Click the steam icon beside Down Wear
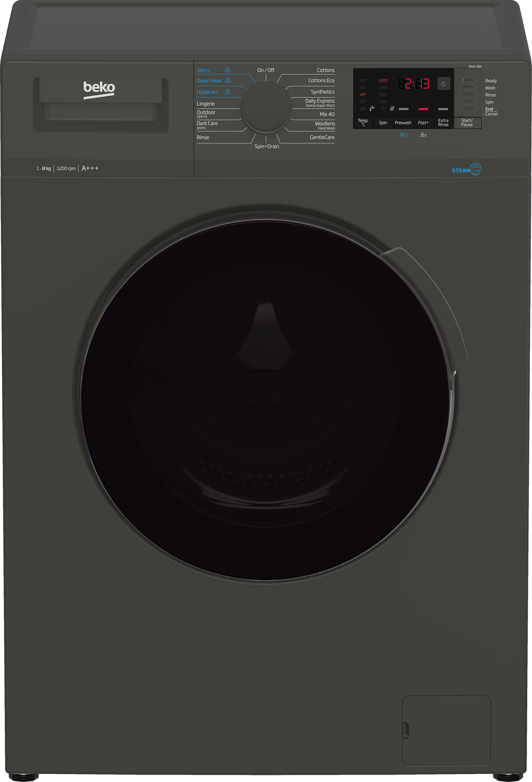Screen dimensions: 532x782 pyautogui.click(x=227, y=81)
